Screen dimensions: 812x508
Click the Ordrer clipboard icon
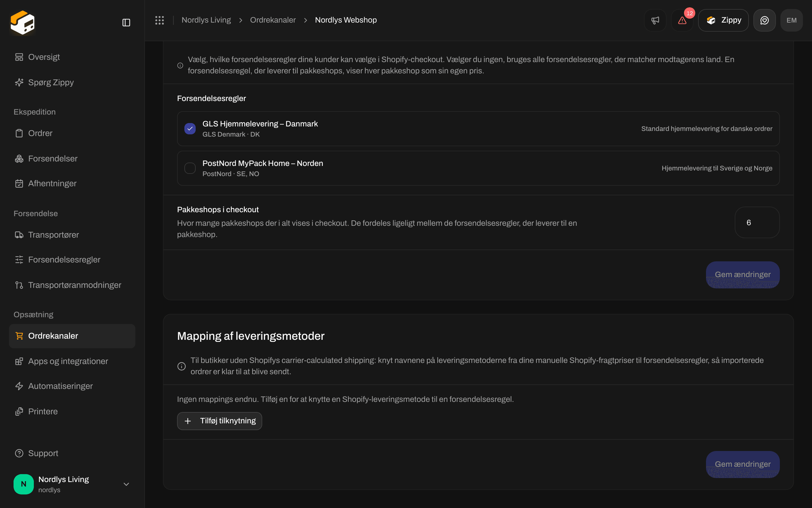coord(19,133)
